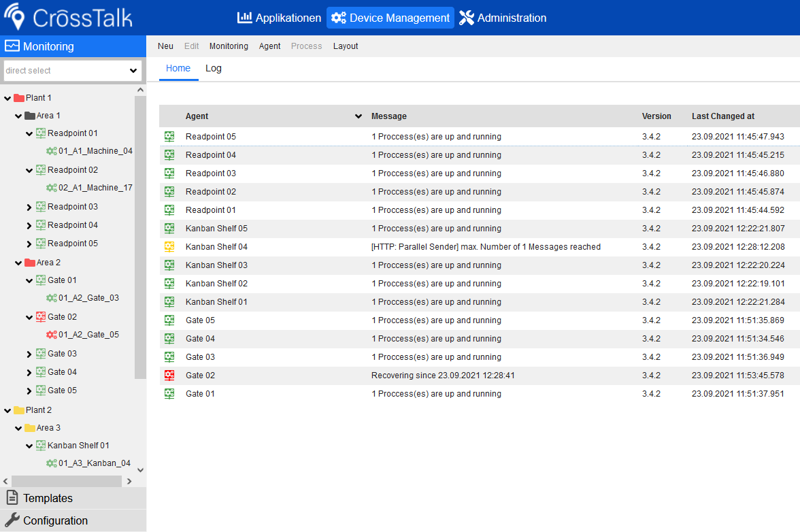Expand the Gate 04 tree node

tap(29, 372)
